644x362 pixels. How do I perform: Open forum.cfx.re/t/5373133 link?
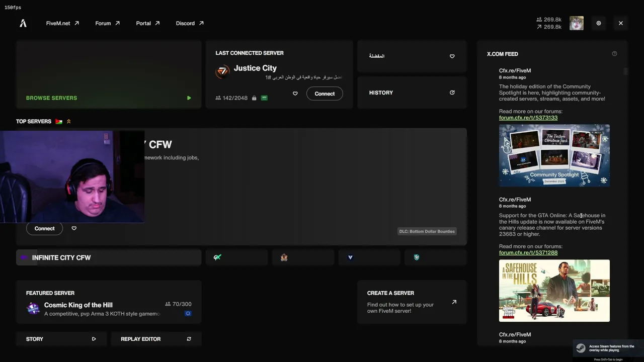coord(528,118)
